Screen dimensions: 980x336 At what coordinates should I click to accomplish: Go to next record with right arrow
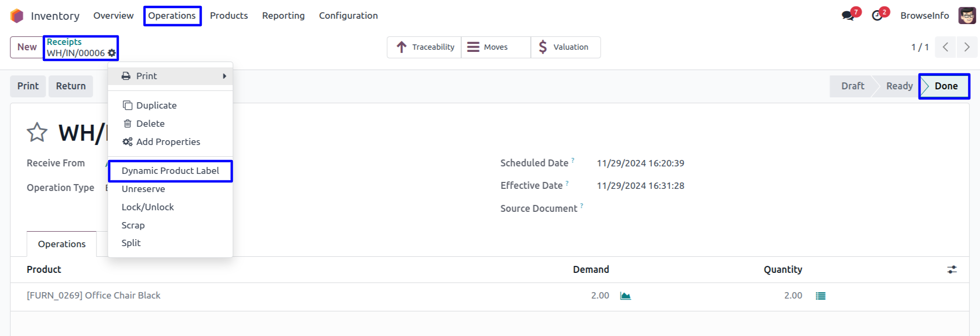(x=967, y=47)
